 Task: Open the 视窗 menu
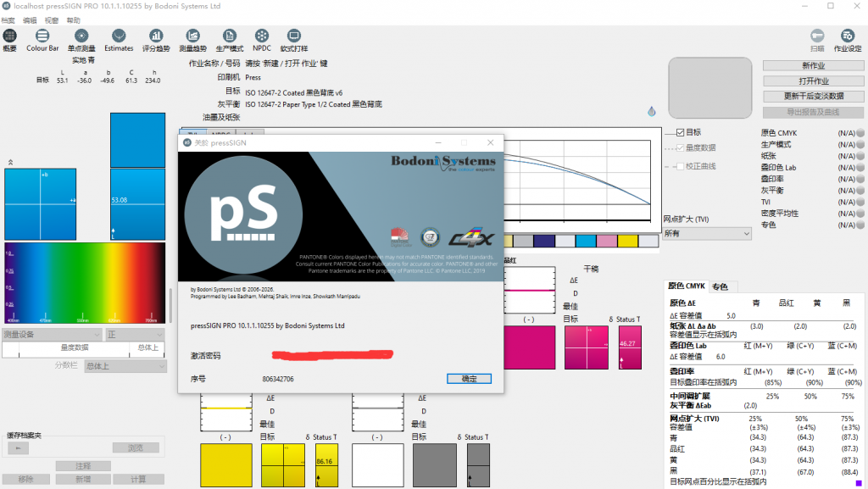(x=52, y=20)
